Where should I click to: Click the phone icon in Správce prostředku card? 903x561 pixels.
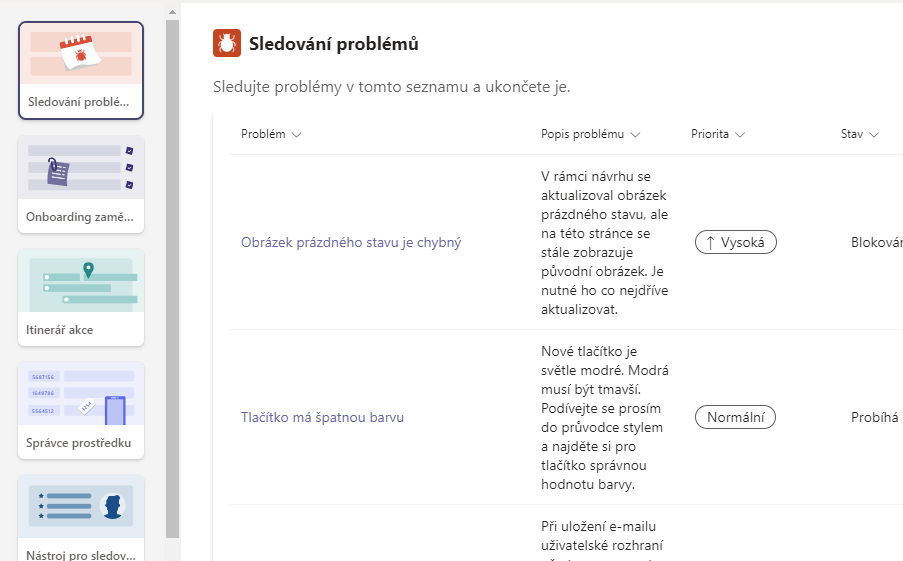(115, 410)
